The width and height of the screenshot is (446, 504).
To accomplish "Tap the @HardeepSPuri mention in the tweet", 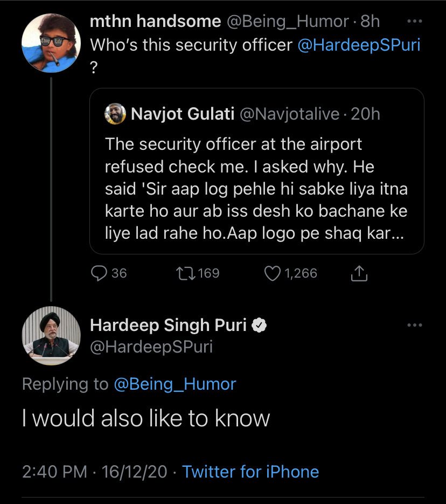I will click(359, 45).
